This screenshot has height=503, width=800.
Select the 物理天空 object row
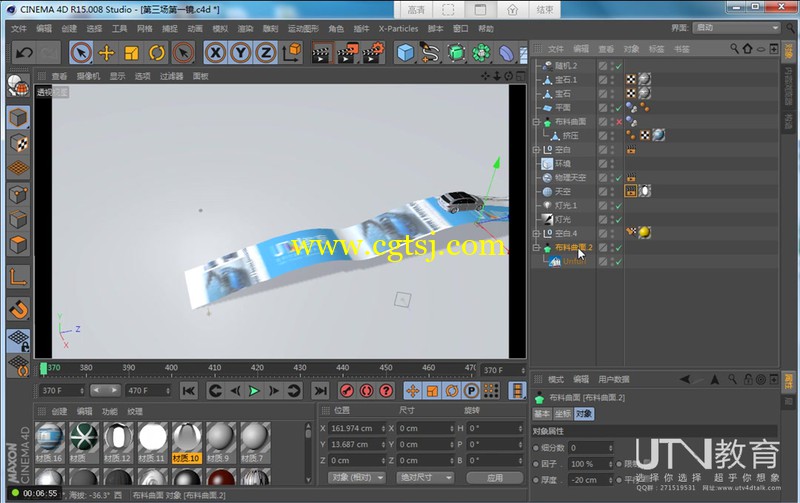pyautogui.click(x=570, y=178)
